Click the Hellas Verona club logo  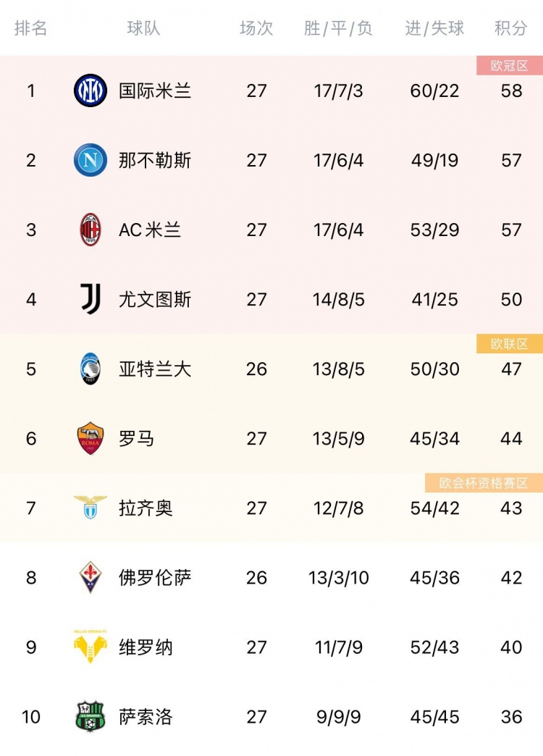(x=90, y=646)
